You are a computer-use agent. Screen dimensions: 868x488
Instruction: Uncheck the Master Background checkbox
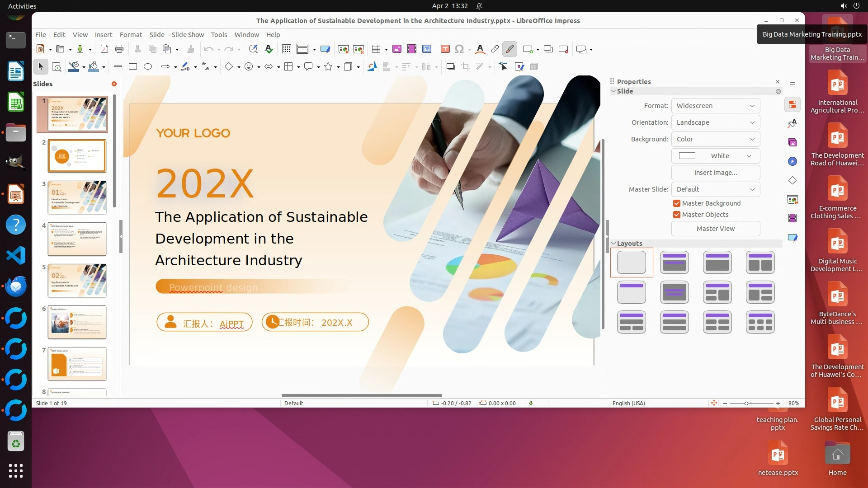click(677, 203)
